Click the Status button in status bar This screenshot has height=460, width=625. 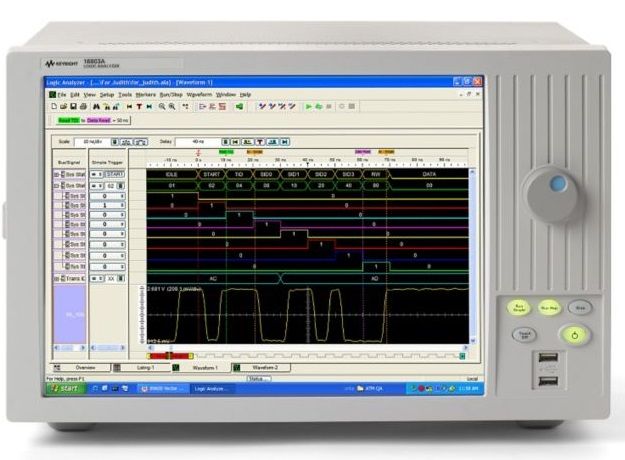(x=258, y=378)
